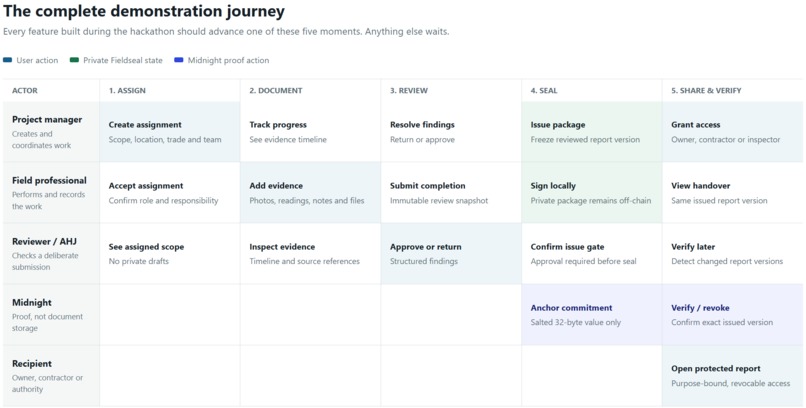This screenshot has width=806, height=408.
Task: Click the "Midnight proof action" legend label
Action: click(228, 60)
